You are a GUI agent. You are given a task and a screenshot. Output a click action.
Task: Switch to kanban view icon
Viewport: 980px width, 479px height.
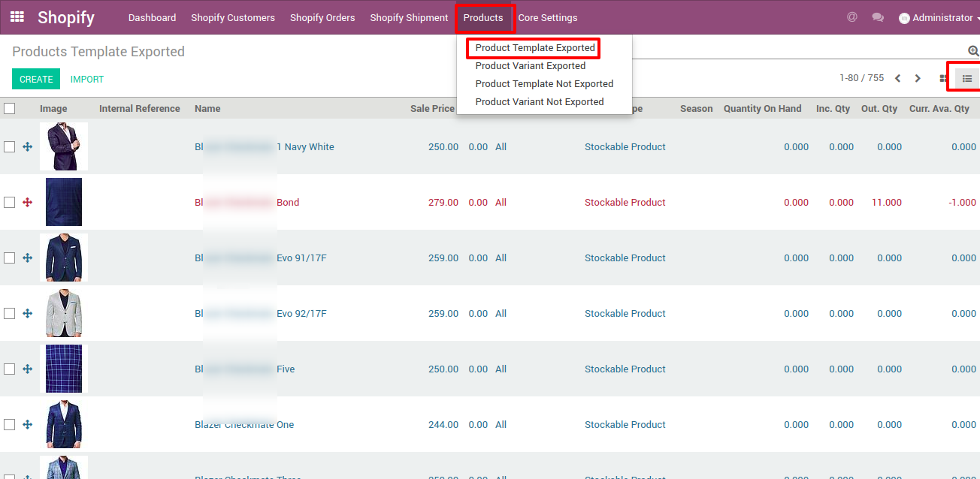point(944,78)
